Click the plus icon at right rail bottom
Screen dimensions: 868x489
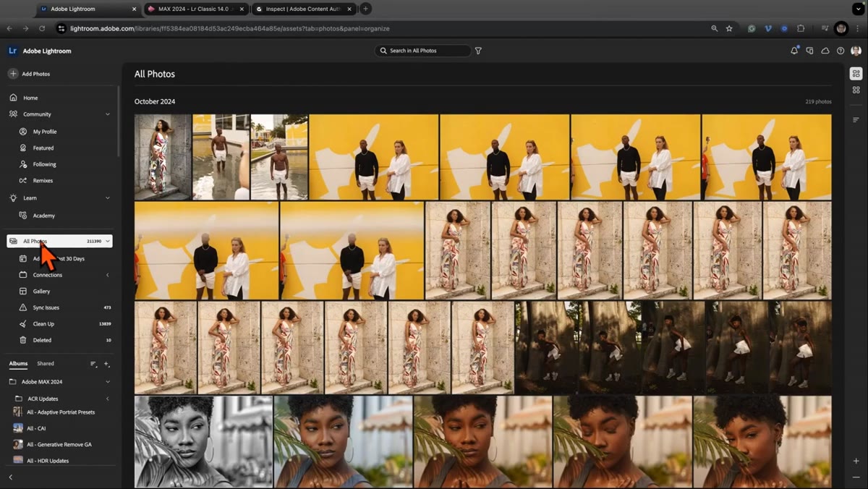coord(856,461)
